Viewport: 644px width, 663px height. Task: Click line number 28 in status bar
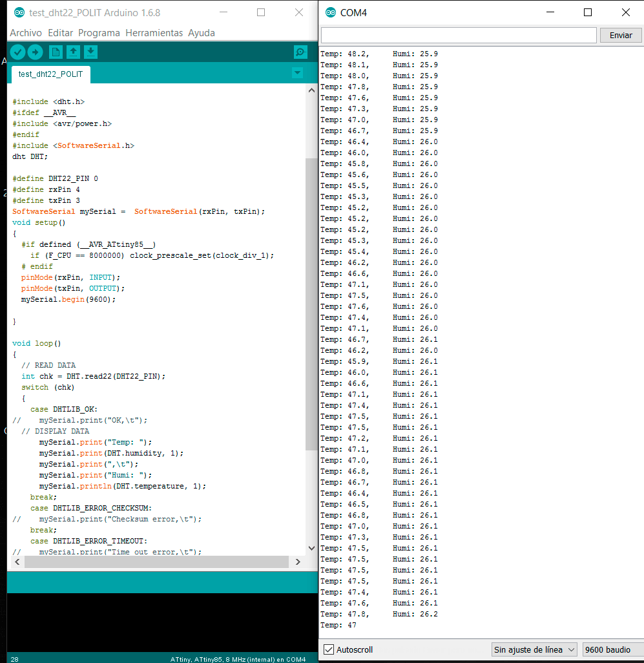click(x=15, y=659)
